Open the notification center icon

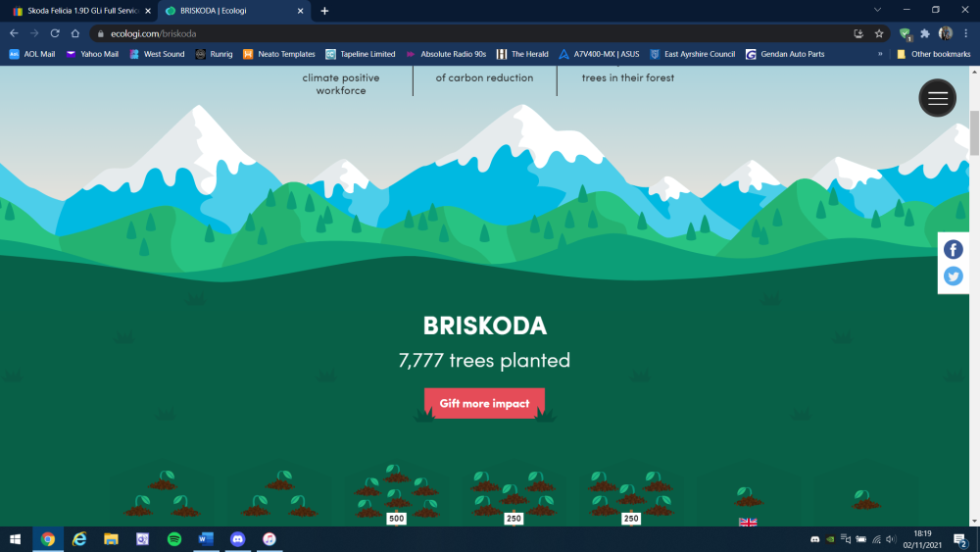click(960, 539)
